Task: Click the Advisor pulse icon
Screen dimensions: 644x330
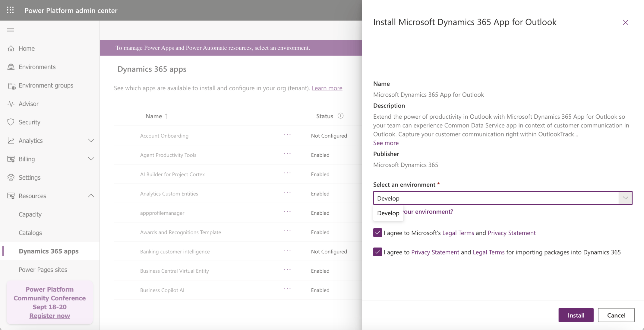Action: (x=11, y=104)
